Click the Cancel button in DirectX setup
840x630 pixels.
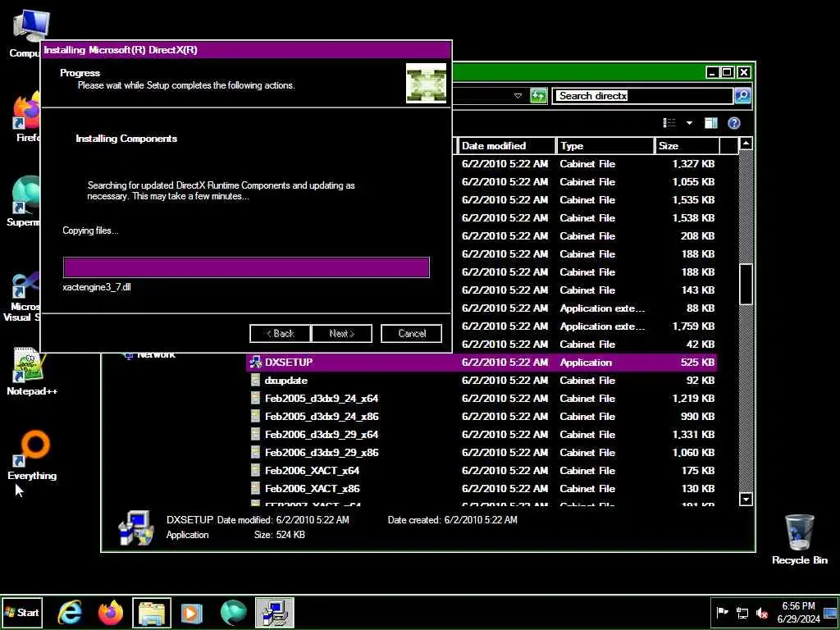pos(412,333)
